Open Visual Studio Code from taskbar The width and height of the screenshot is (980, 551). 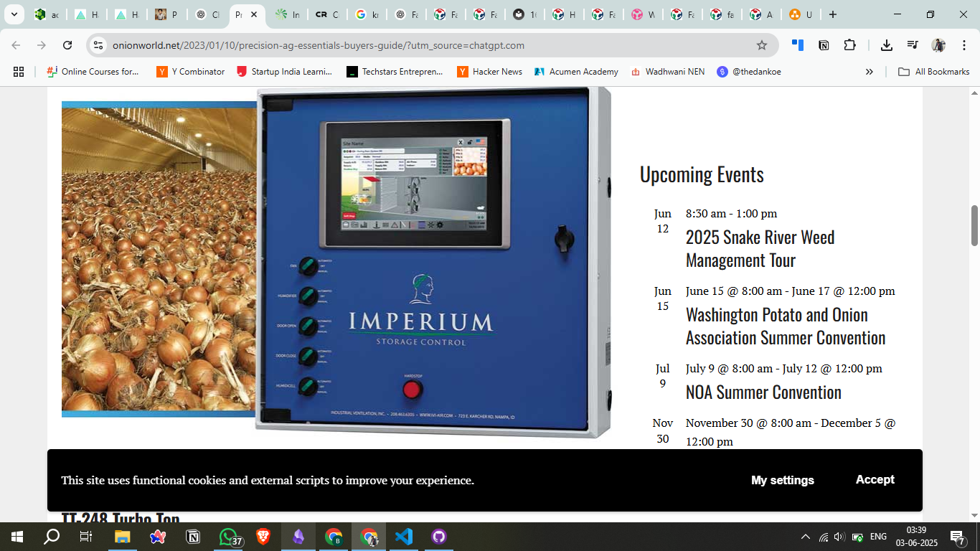click(x=404, y=537)
